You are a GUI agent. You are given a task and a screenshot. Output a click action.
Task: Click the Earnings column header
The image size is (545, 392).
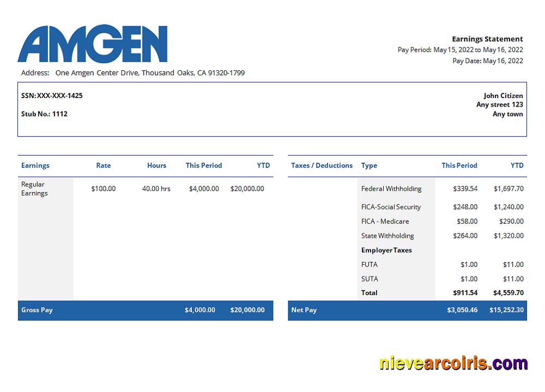click(x=35, y=166)
